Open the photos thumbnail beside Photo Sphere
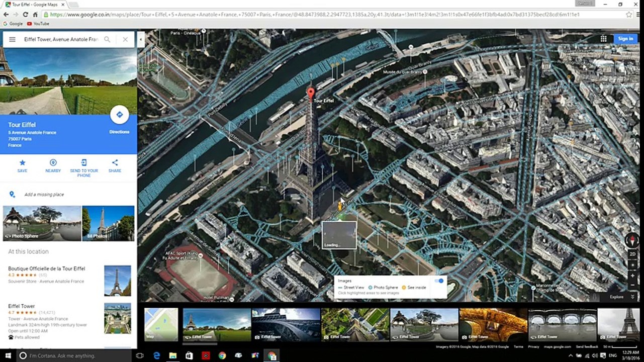Viewport: 644px width, 362px height. click(x=108, y=223)
